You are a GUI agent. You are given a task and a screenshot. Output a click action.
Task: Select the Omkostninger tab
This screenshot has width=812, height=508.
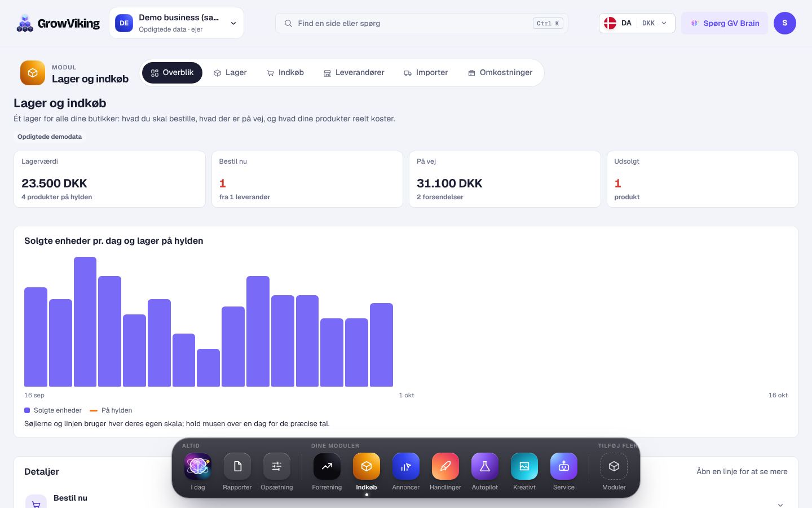tap(500, 73)
